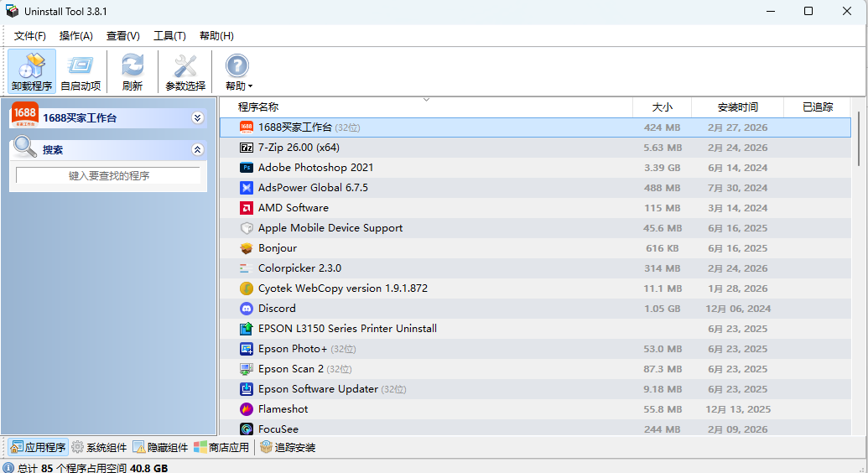Click the Colorpicker 2.3.0 icon

(x=247, y=268)
